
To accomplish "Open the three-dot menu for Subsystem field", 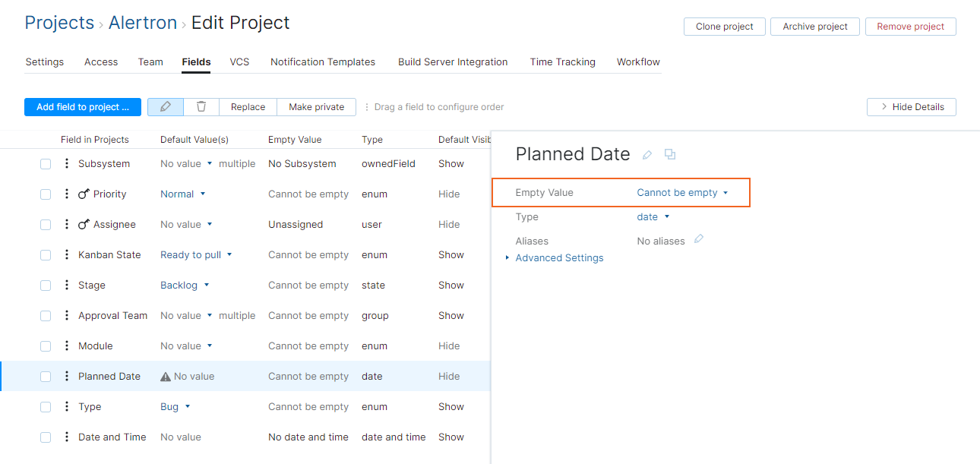I will click(67, 163).
